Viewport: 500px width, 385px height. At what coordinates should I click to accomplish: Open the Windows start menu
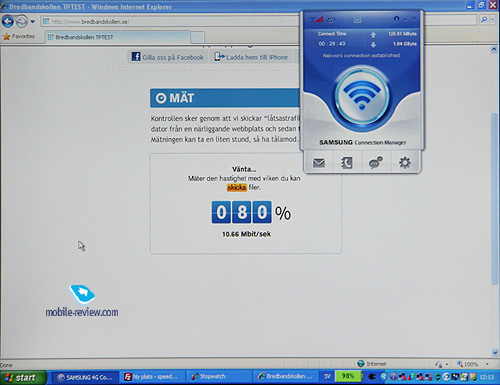pos(23,377)
